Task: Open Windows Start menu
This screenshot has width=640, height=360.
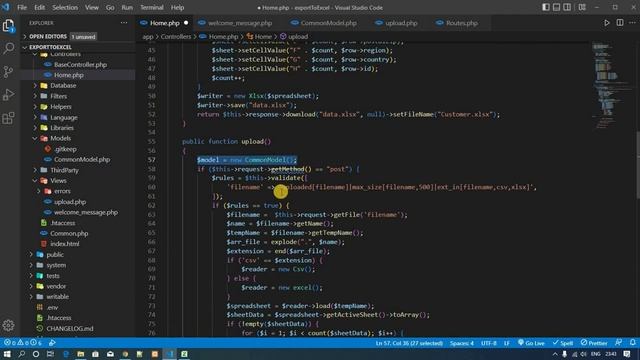Action: pyautogui.click(x=7, y=354)
